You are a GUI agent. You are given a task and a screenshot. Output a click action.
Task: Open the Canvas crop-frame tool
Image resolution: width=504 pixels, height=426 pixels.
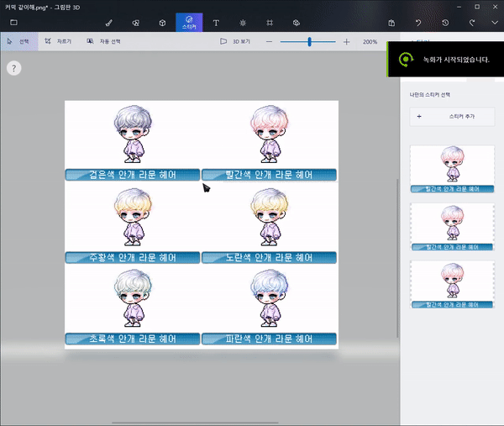270,22
